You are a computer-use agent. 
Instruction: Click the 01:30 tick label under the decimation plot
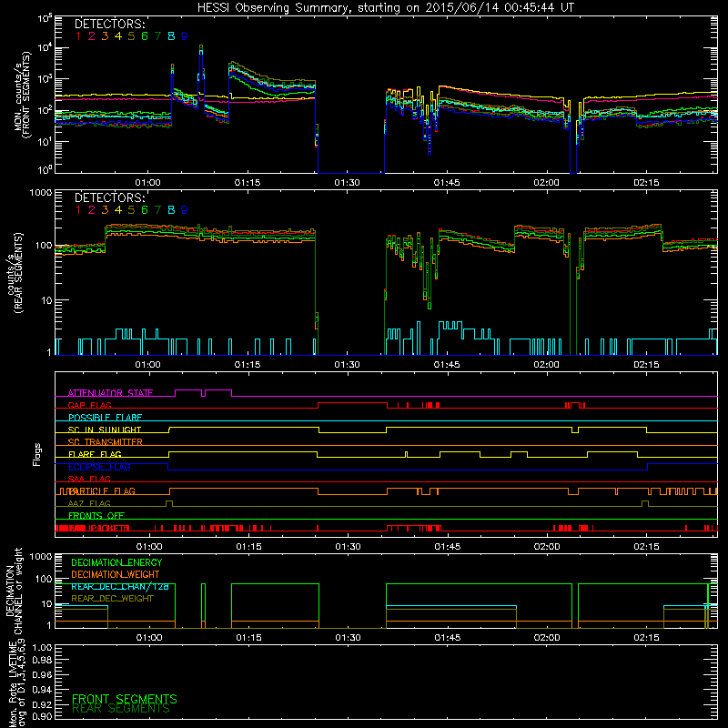[349, 638]
